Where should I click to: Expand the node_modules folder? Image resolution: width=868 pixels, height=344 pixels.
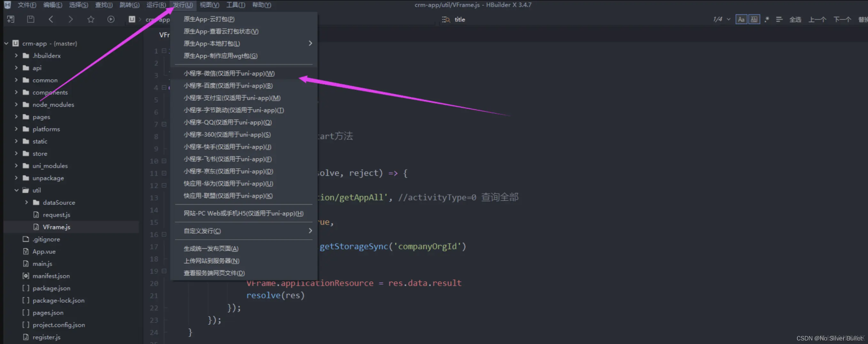tap(16, 105)
